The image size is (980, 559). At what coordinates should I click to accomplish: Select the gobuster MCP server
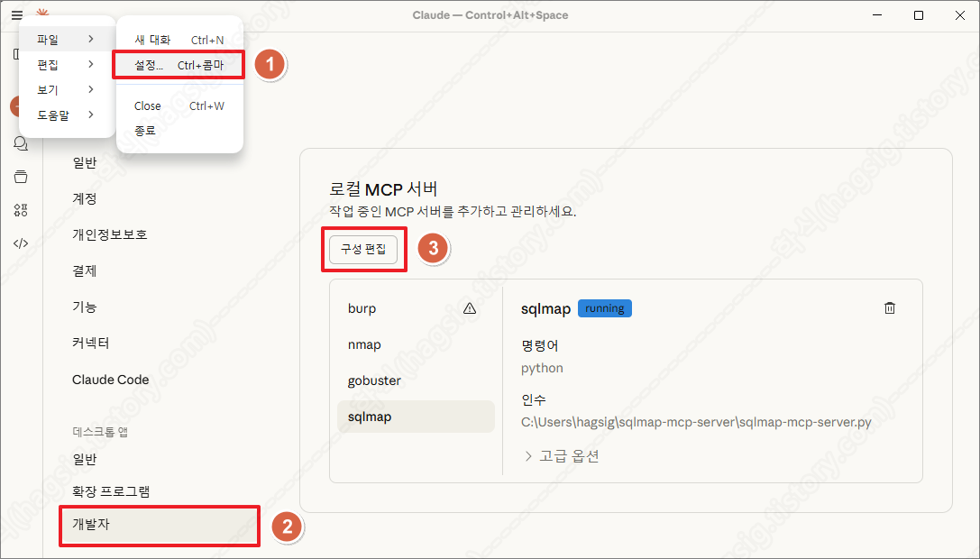[416, 380]
